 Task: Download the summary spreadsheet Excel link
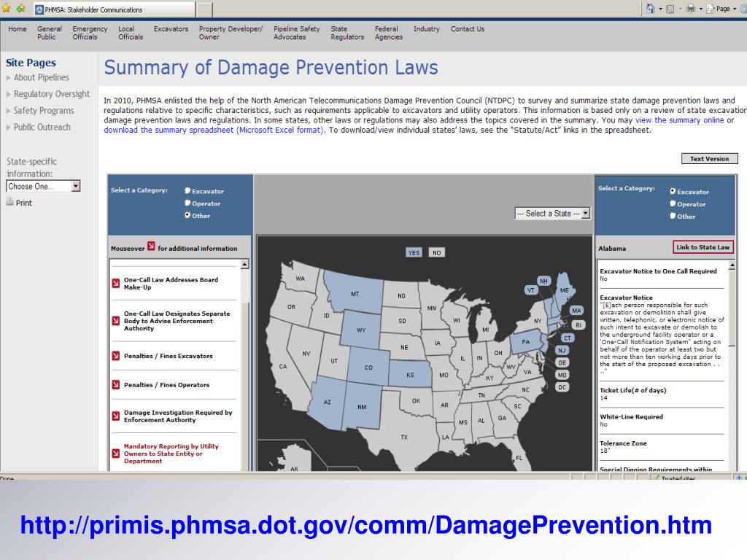point(214,130)
